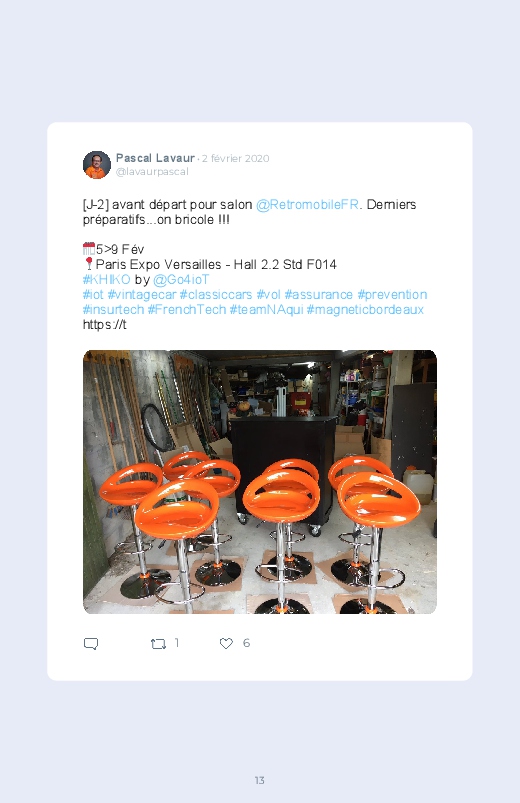Click the heart like icon
Image resolution: width=520 pixels, height=803 pixels.
pos(226,643)
